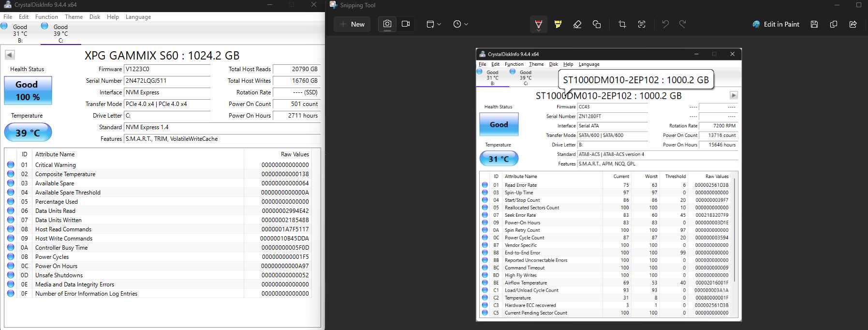Select the Power Cycles attribute row
Screen dimensions: 868x330
tap(158, 257)
